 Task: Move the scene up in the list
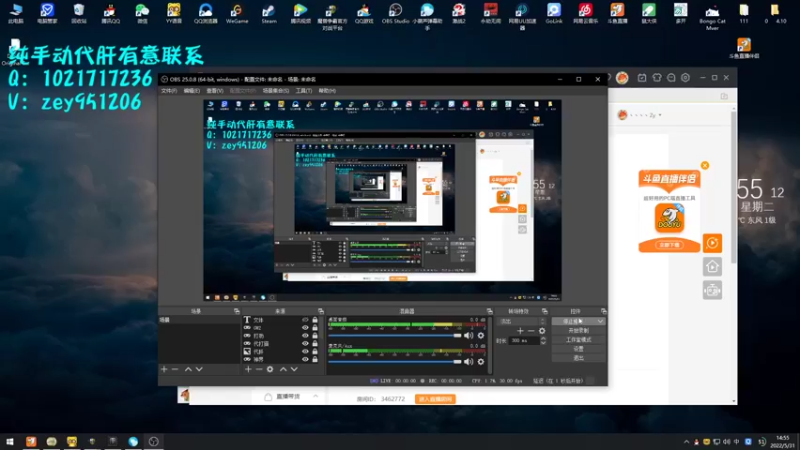click(188, 369)
